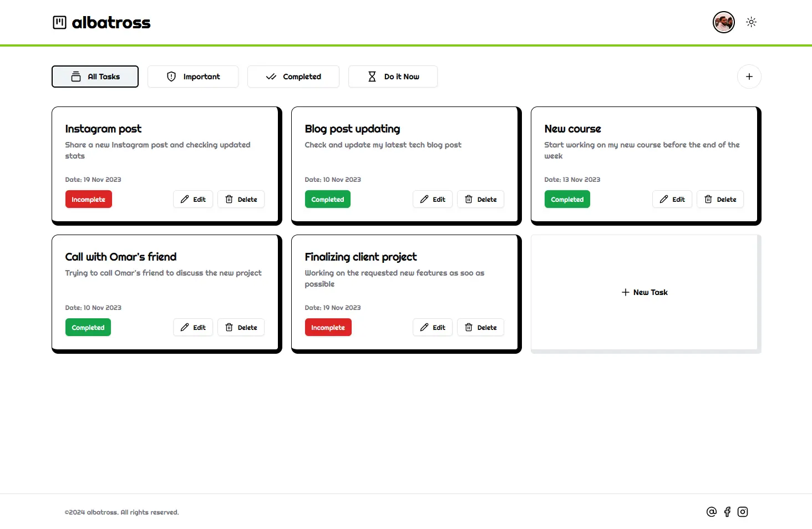Open the user profile avatar
This screenshot has height=529, width=812.
click(724, 22)
